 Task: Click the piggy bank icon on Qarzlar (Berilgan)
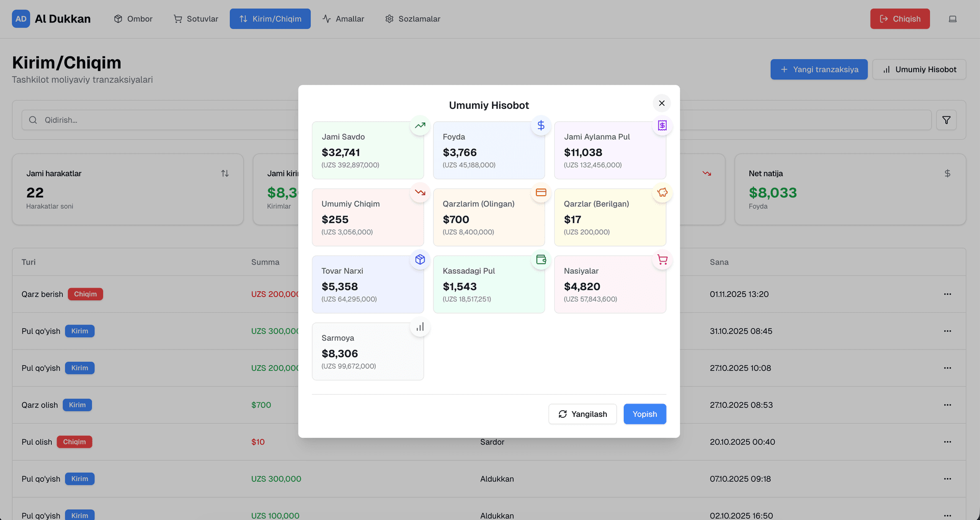pos(662,193)
